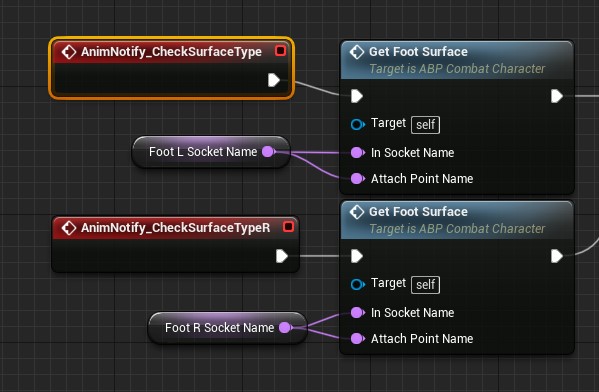Select the Foot L Socket Name variable node
599x392 pixels.
coord(210,152)
